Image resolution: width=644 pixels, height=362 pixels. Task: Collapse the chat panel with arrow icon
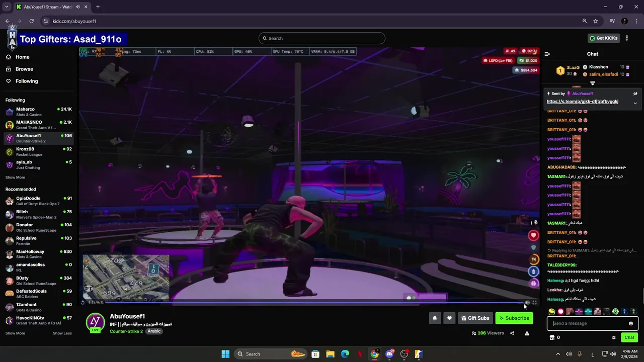[x=547, y=54]
